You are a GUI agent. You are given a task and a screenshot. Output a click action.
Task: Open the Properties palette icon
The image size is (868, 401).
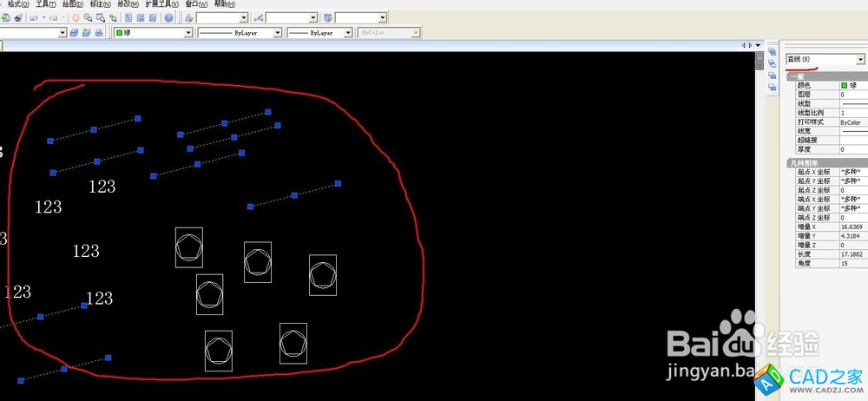pos(128,17)
